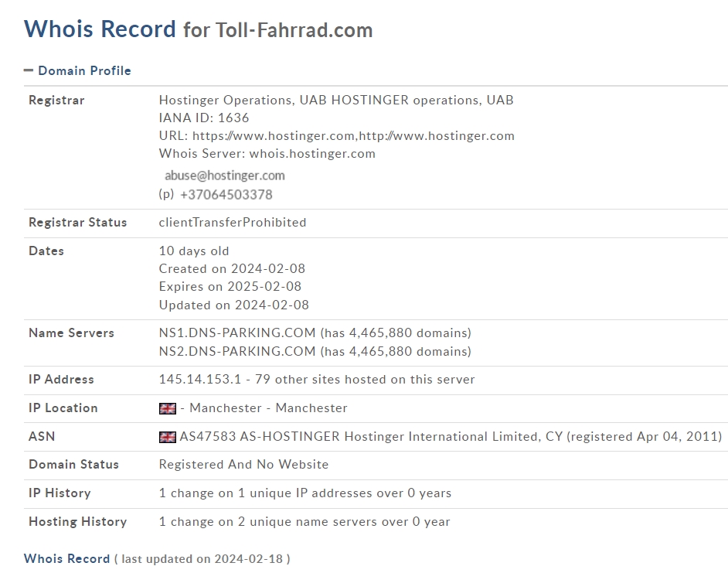This screenshot has width=728, height=573.
Task: Click the Hostinger URL line
Action: [x=337, y=135]
